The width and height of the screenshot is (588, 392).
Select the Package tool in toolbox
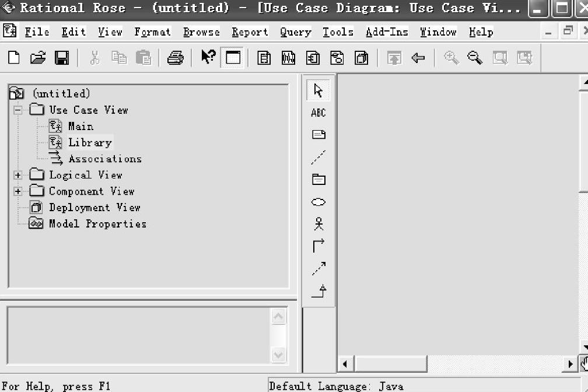[x=318, y=179]
